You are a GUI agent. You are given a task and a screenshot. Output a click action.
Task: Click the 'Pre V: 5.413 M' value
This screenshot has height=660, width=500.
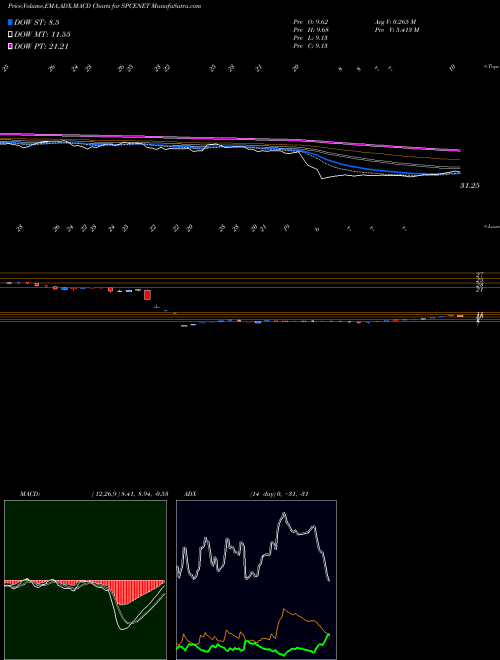(x=396, y=30)
